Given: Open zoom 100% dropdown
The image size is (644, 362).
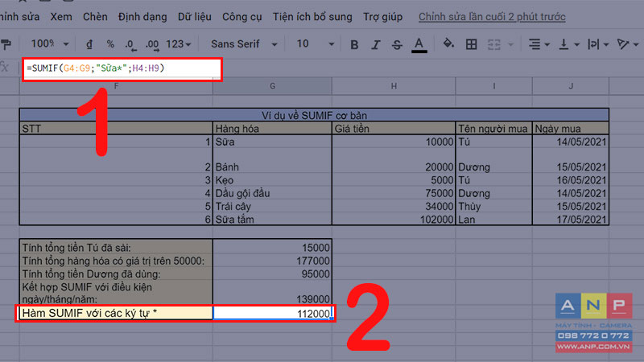Looking at the screenshot, I should [x=50, y=44].
